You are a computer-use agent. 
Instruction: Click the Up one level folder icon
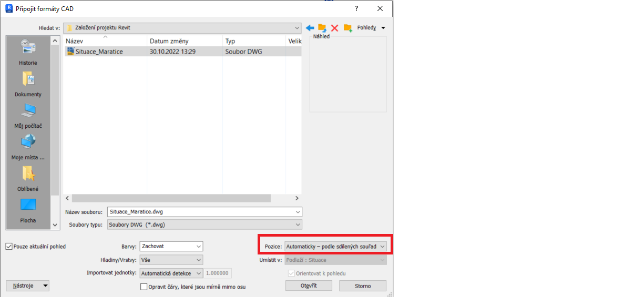tap(322, 28)
